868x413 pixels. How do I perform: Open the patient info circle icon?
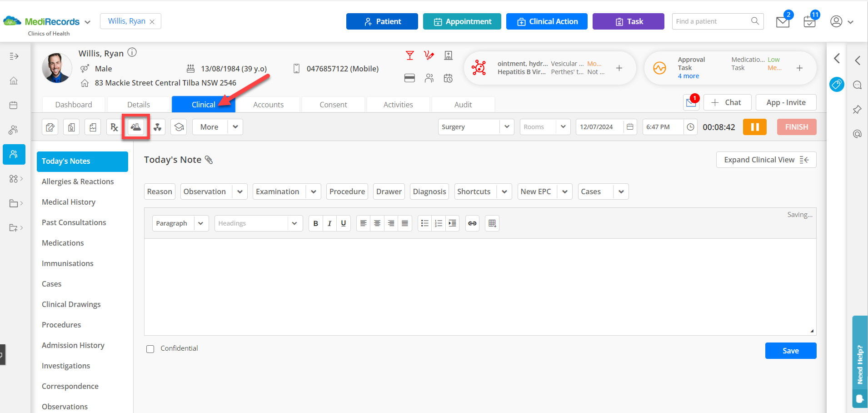132,52
